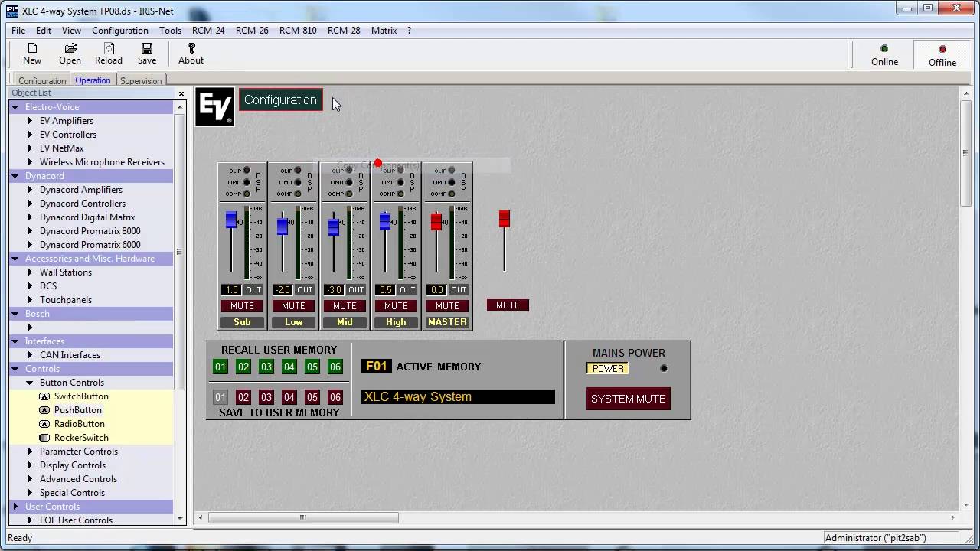Viewport: 980px width, 551px height.
Task: Expand the Dynacord Digital Matrix node
Action: [x=30, y=217]
